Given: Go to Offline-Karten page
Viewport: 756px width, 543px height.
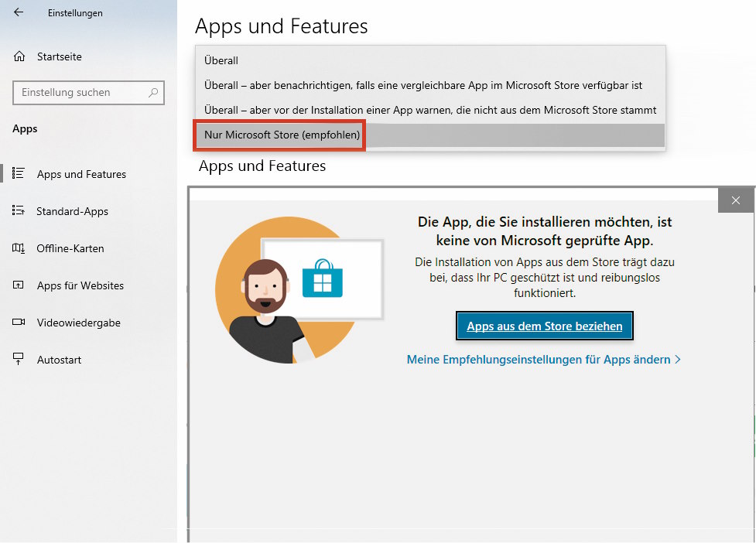Looking at the screenshot, I should click(70, 248).
